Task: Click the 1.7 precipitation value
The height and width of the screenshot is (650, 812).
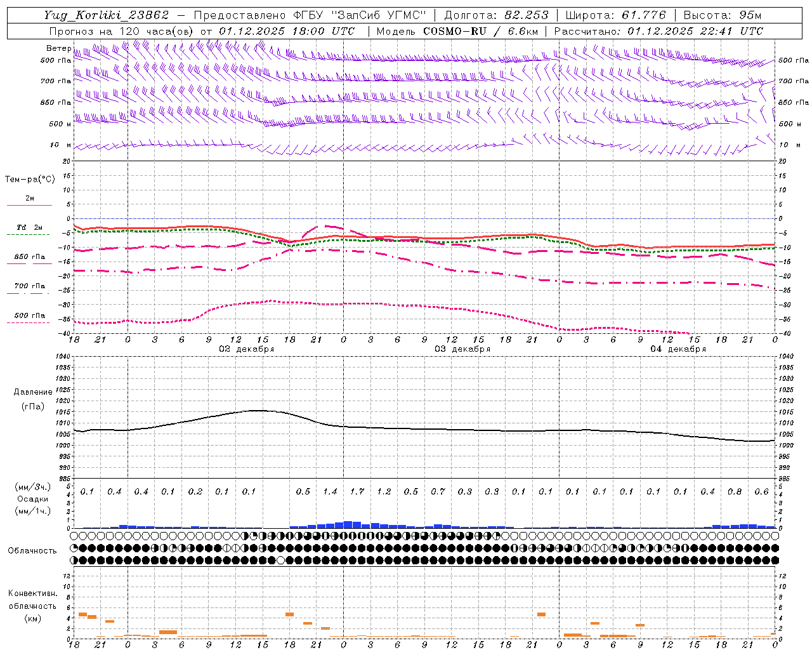Action: 357,492
